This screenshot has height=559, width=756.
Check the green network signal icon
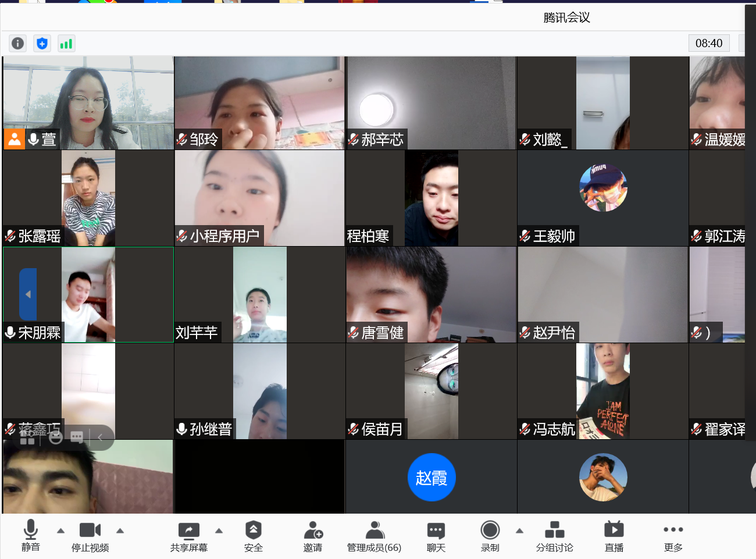point(66,44)
